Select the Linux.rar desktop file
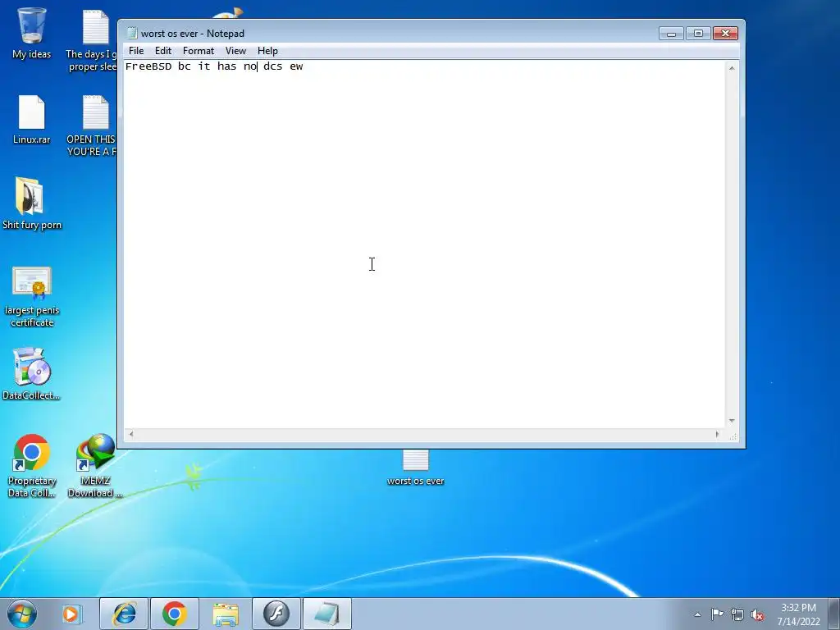The image size is (840, 630). [x=32, y=120]
